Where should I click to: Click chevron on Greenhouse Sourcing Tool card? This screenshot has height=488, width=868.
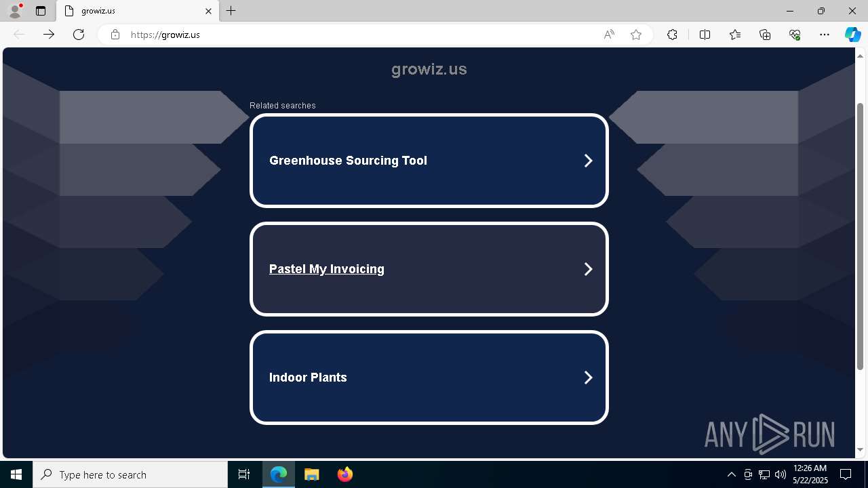pyautogui.click(x=589, y=161)
